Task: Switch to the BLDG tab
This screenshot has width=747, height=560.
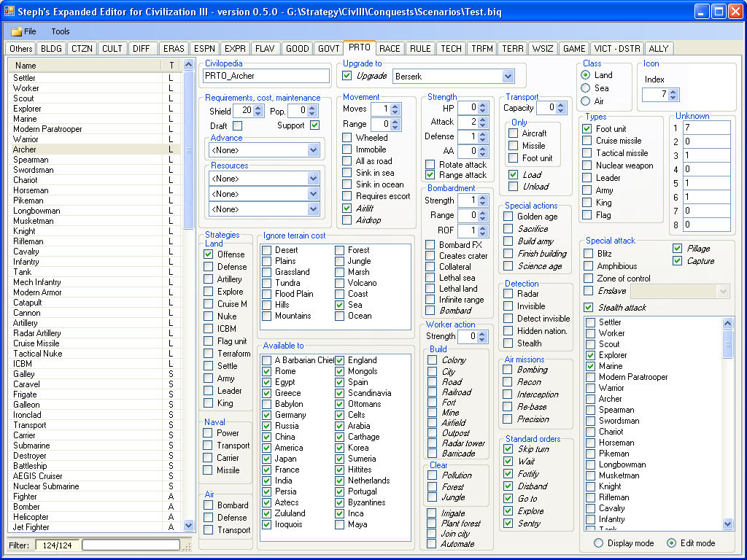Action: (52, 49)
